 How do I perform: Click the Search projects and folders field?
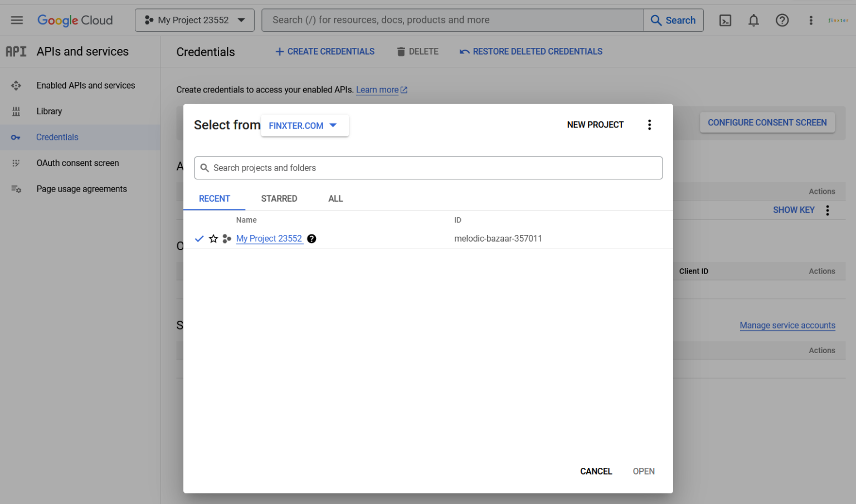pos(428,168)
